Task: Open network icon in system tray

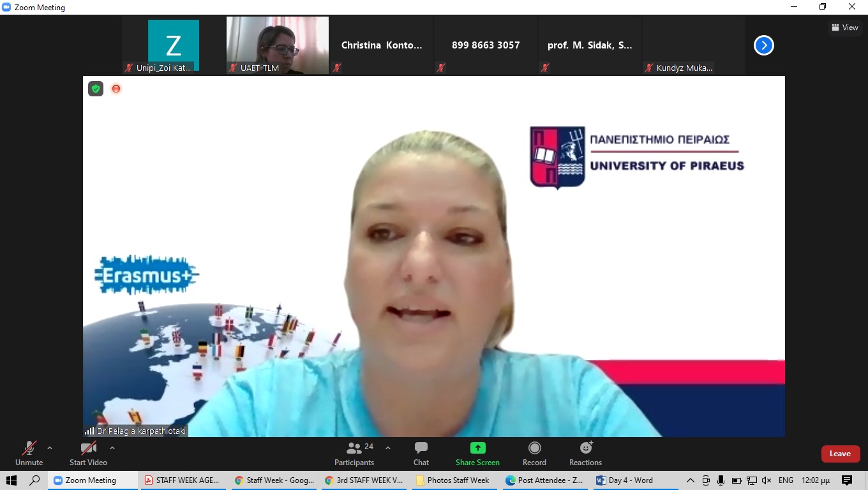Action: tap(751, 480)
